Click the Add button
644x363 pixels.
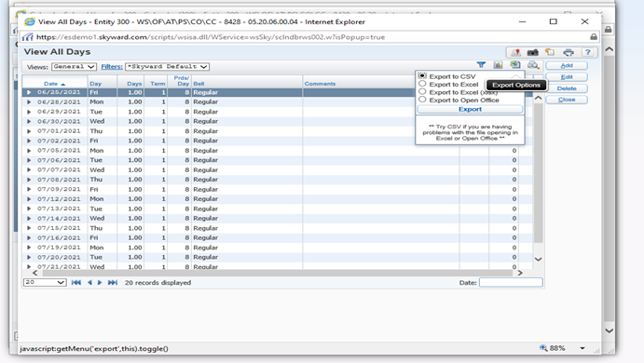[567, 66]
